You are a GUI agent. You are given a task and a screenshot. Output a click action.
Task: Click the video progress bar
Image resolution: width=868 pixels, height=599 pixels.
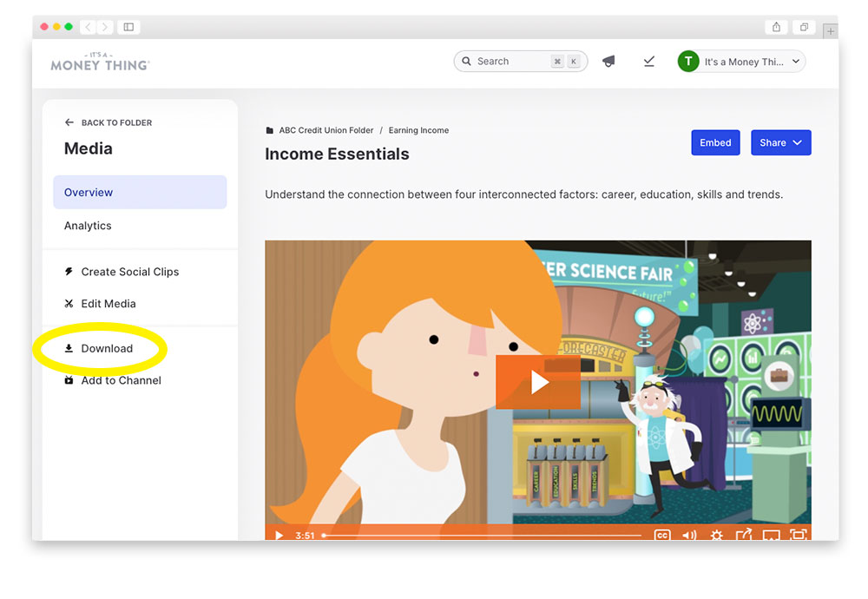click(x=482, y=536)
